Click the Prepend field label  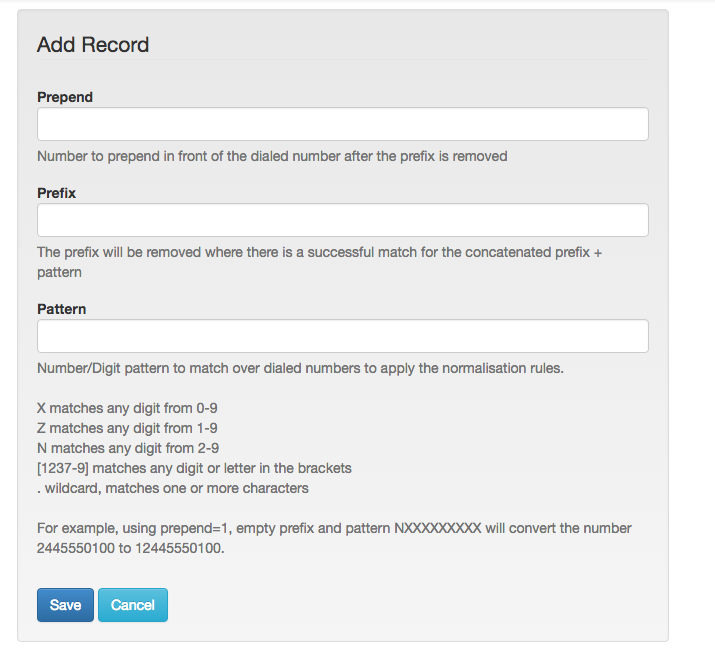coord(65,97)
